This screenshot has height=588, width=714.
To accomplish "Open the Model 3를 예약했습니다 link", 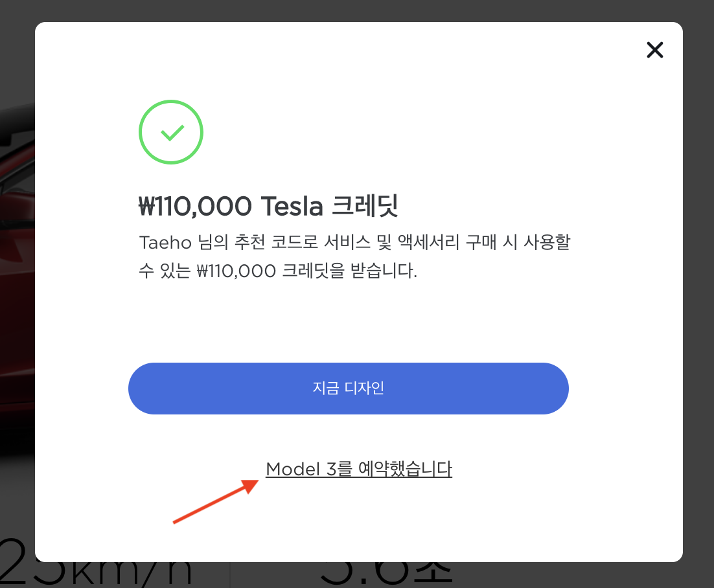I will (x=358, y=469).
